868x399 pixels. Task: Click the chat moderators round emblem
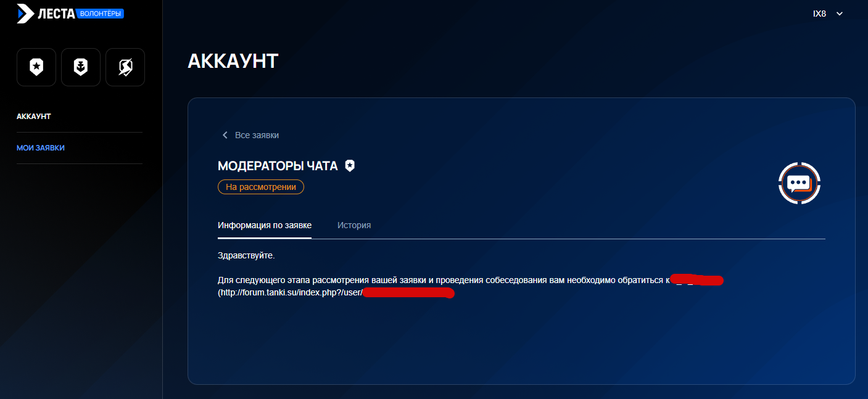[800, 183]
